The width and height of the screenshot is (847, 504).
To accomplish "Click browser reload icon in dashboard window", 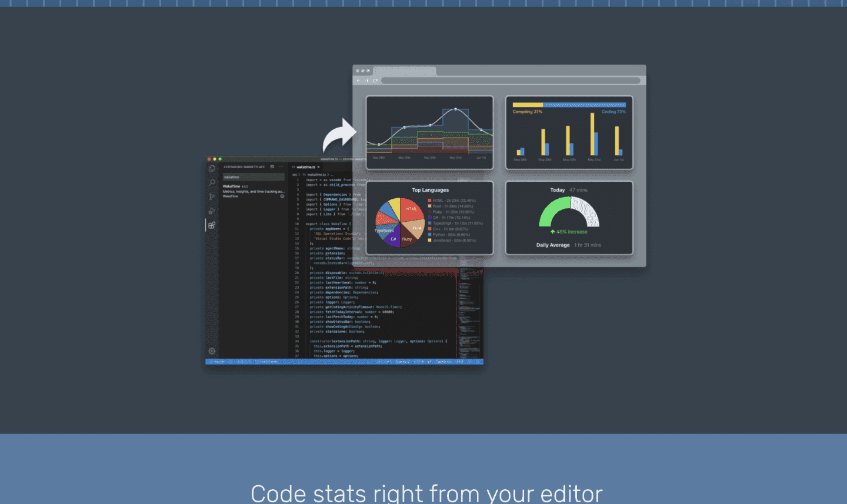I will [375, 81].
